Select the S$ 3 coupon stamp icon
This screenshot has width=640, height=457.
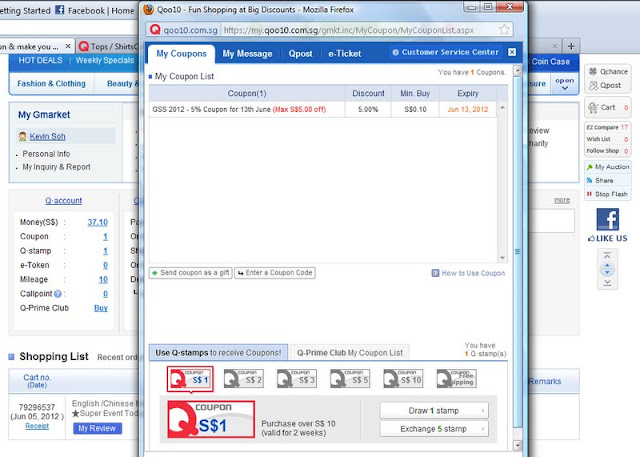click(297, 379)
